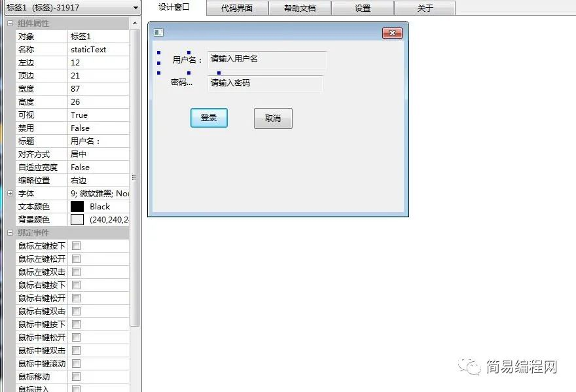
Task: Open the 关于 tab
Action: coord(425,8)
